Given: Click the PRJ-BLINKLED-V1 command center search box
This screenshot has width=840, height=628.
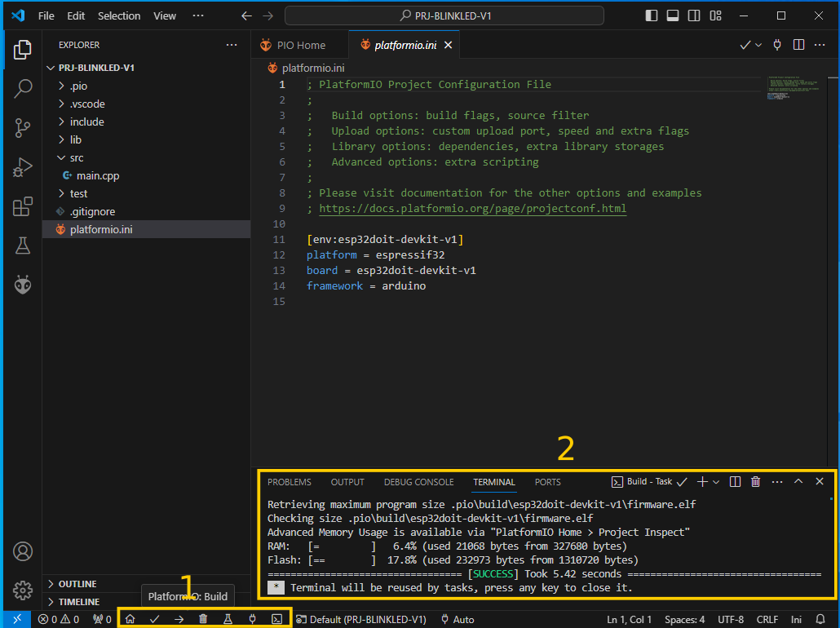Looking at the screenshot, I should point(444,15).
